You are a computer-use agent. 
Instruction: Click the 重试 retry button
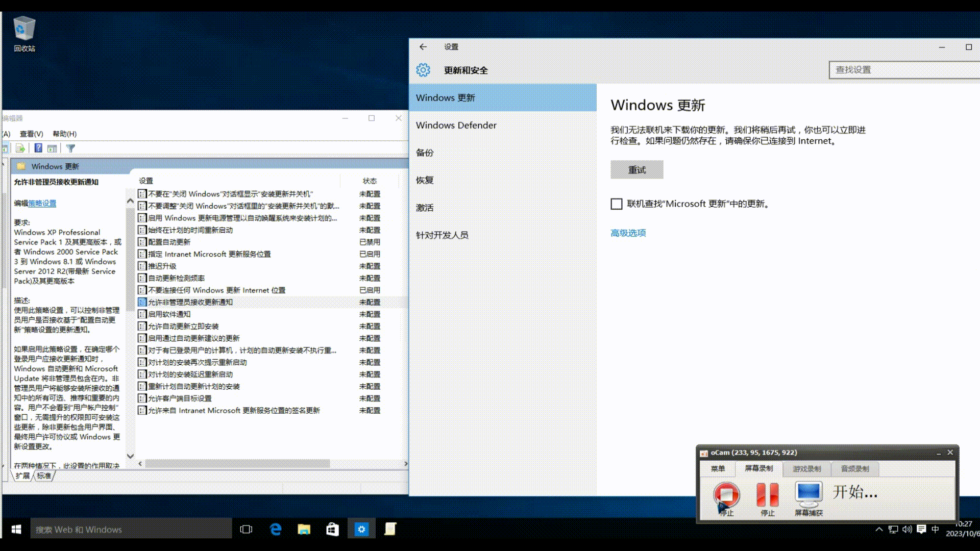[x=636, y=170]
